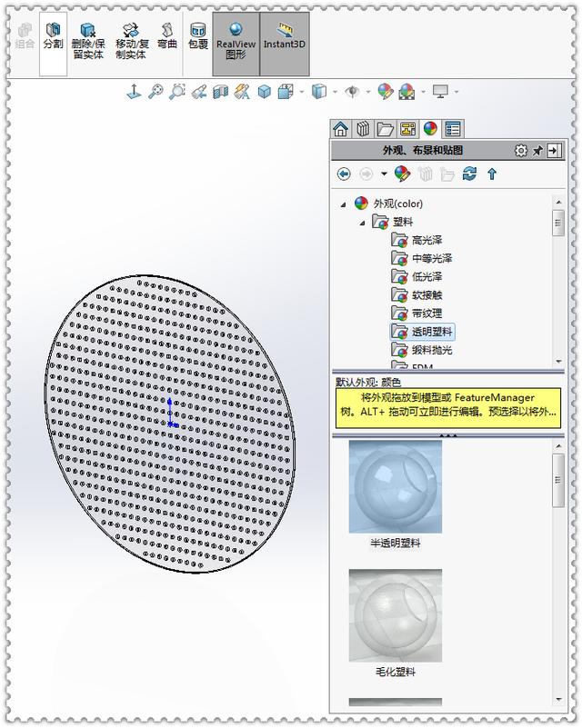This screenshot has height=728, width=582.
Task: Click Zoom to Area icon
Action: [177, 92]
